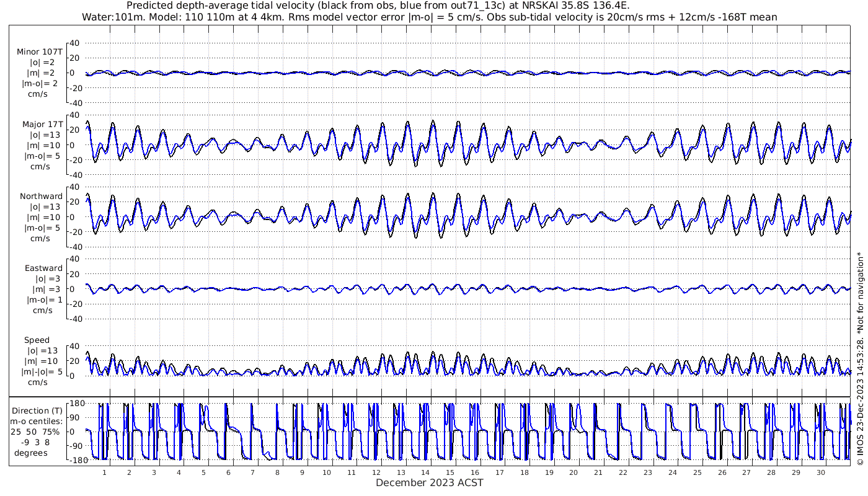Click the 40 tick of Minor panel
868x496 pixels.
75,43
